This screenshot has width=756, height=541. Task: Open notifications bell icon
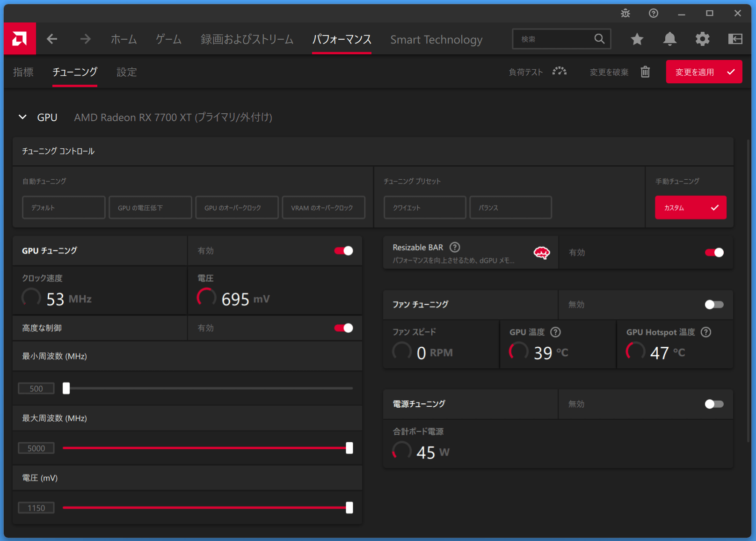[x=669, y=39]
